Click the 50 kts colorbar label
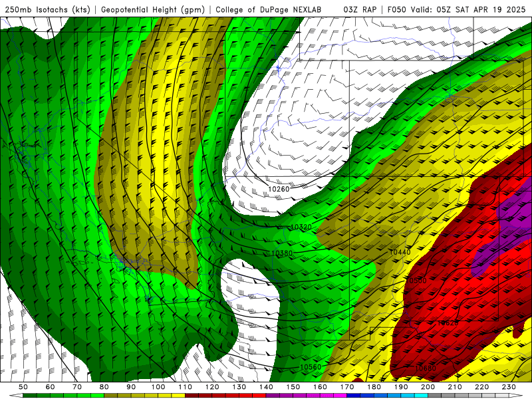The width and height of the screenshot is (532, 399). pos(23,387)
